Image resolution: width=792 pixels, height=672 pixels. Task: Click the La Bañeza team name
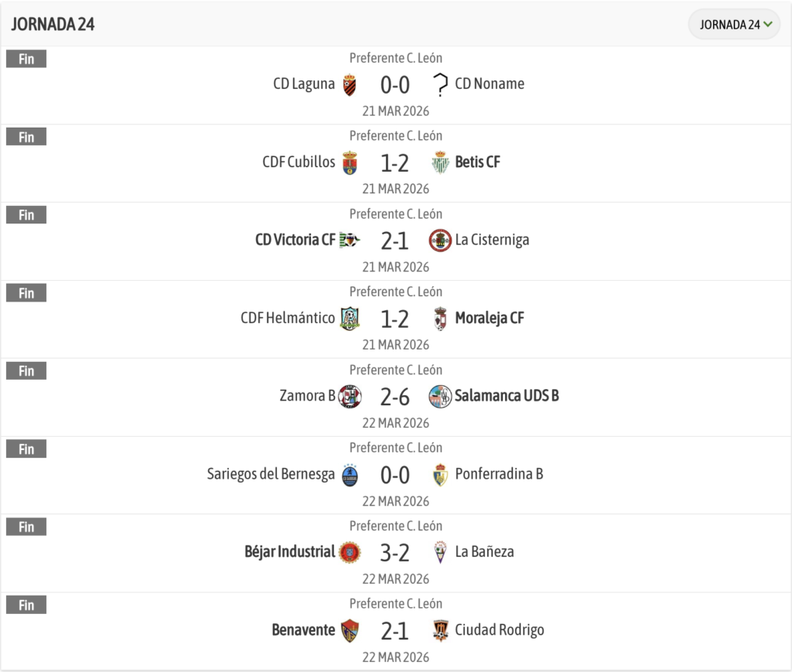(484, 552)
